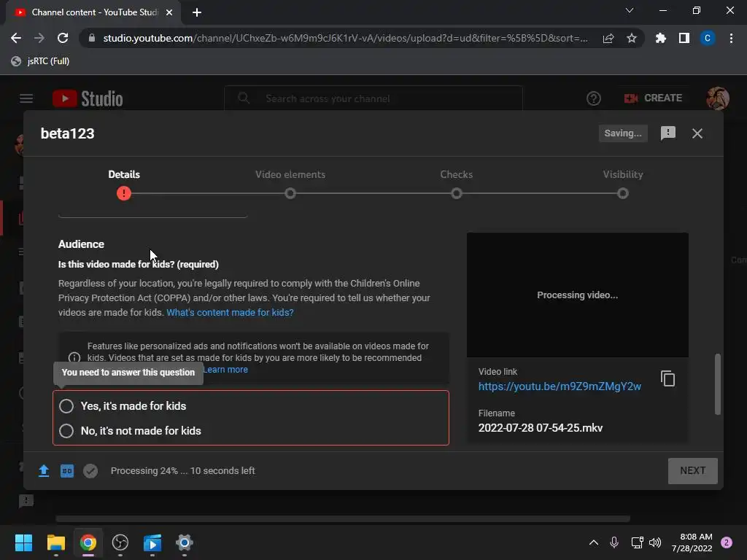Go to the Details step
The image size is (747, 560).
tap(124, 174)
